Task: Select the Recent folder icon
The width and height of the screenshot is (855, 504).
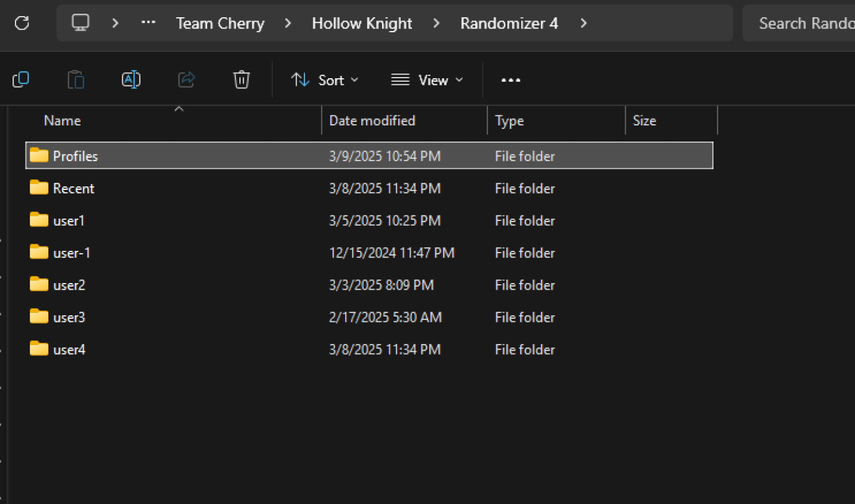Action: [39, 188]
